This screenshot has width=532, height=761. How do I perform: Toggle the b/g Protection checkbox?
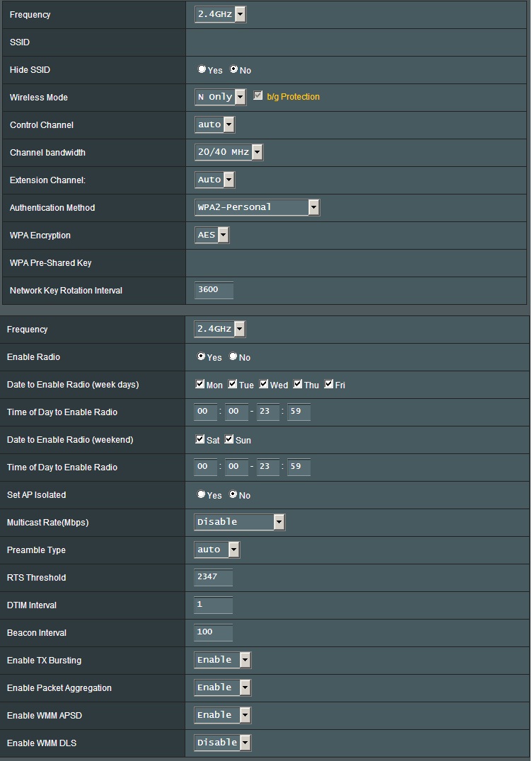[258, 95]
